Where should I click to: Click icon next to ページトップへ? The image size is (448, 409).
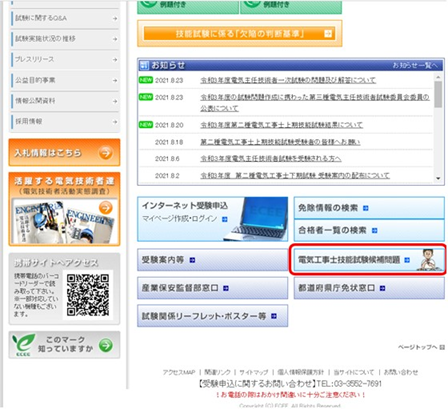442,347
